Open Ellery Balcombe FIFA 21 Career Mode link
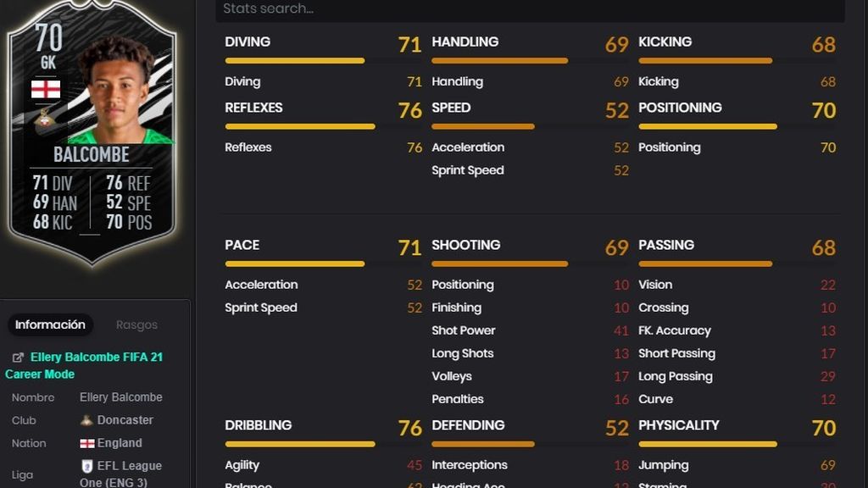 [84, 366]
